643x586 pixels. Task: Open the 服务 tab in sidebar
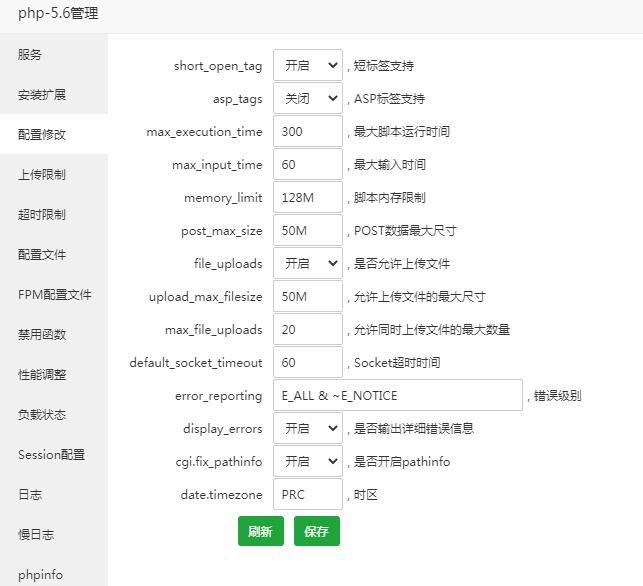point(30,55)
